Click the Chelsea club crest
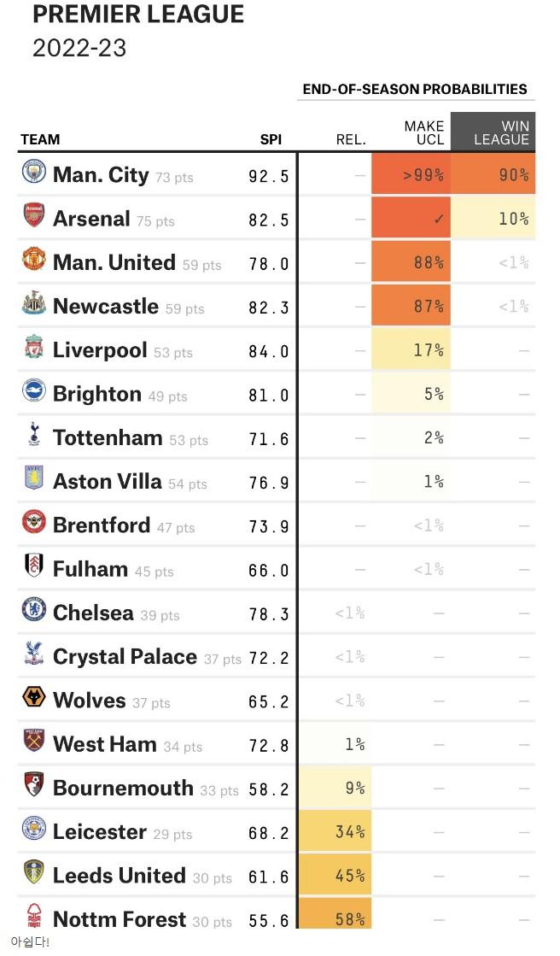560x956 pixels. 34,609
